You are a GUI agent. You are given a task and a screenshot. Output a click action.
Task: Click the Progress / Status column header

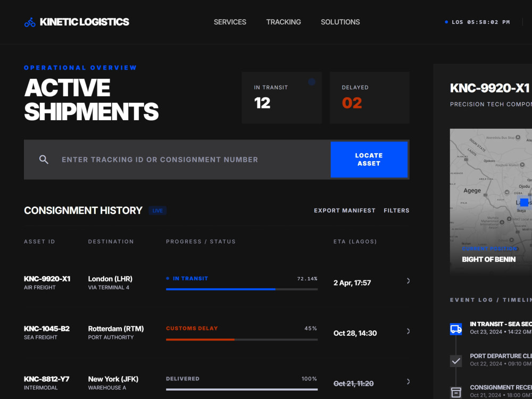(x=201, y=242)
